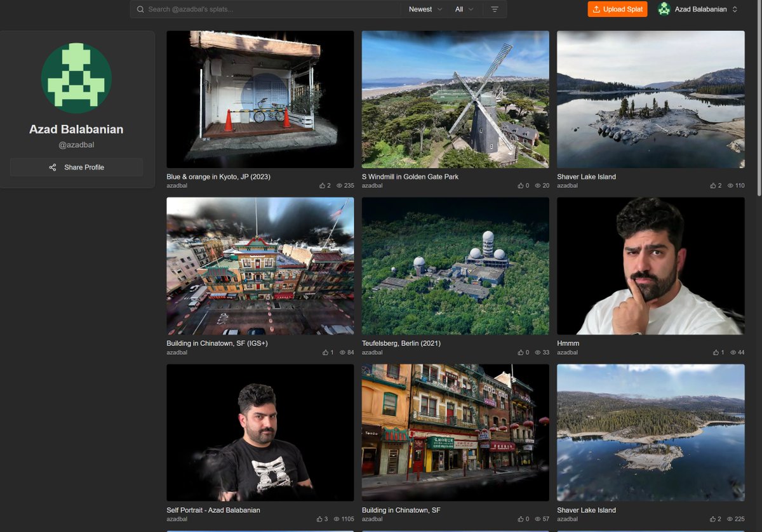Click the Azad Balabanian profile name heading
This screenshot has width=762, height=532.
(x=76, y=129)
